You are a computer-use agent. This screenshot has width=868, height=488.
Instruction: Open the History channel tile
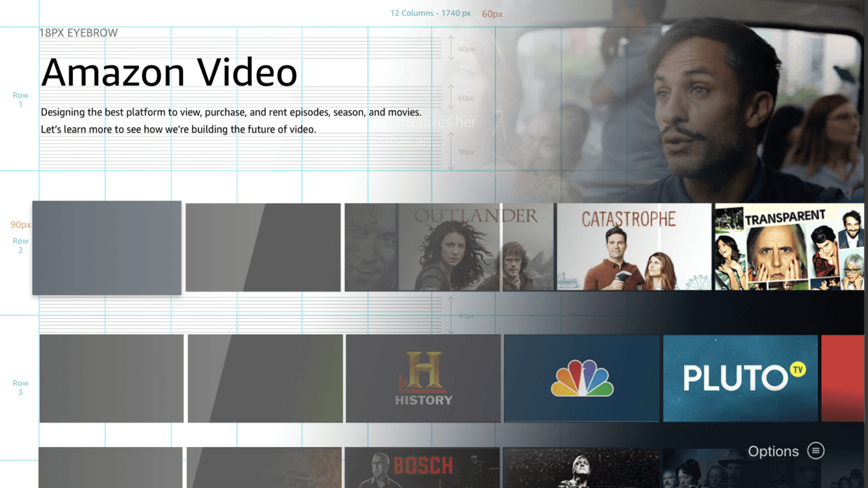[423, 378]
